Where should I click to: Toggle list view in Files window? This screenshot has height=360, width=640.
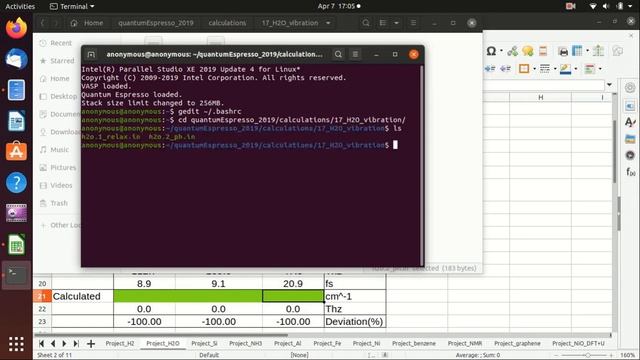(x=383, y=23)
